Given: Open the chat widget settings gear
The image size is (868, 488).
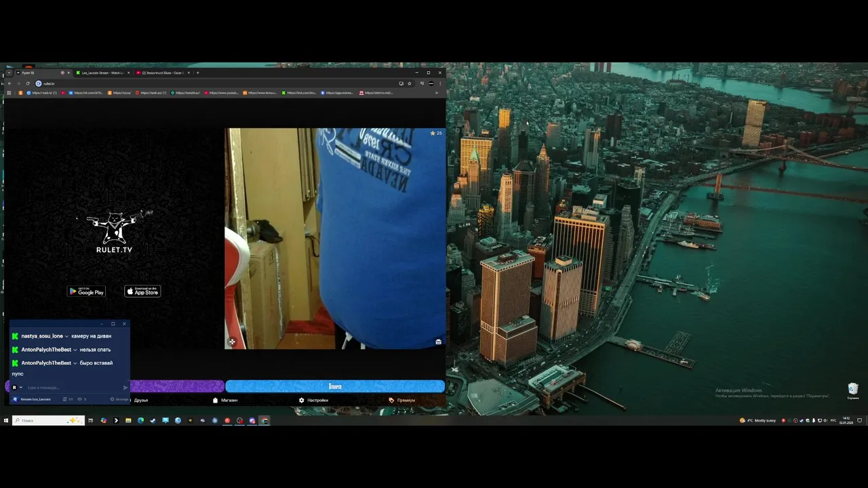Looking at the screenshot, I should pyautogui.click(x=113, y=399).
